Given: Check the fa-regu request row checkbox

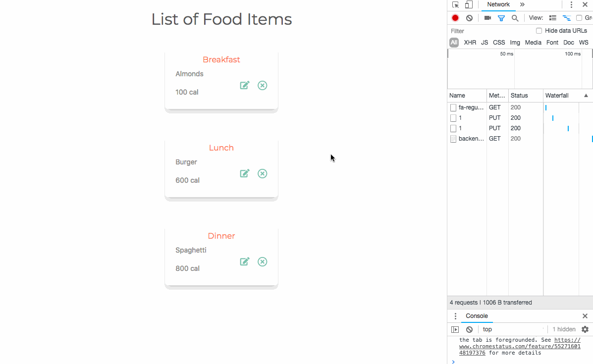Looking at the screenshot, I should (x=453, y=107).
